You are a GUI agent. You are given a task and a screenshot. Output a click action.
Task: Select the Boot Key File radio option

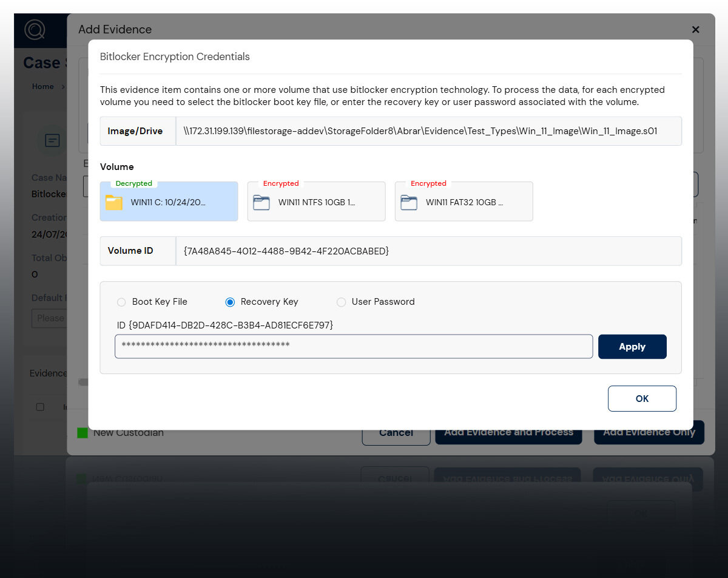pos(121,302)
